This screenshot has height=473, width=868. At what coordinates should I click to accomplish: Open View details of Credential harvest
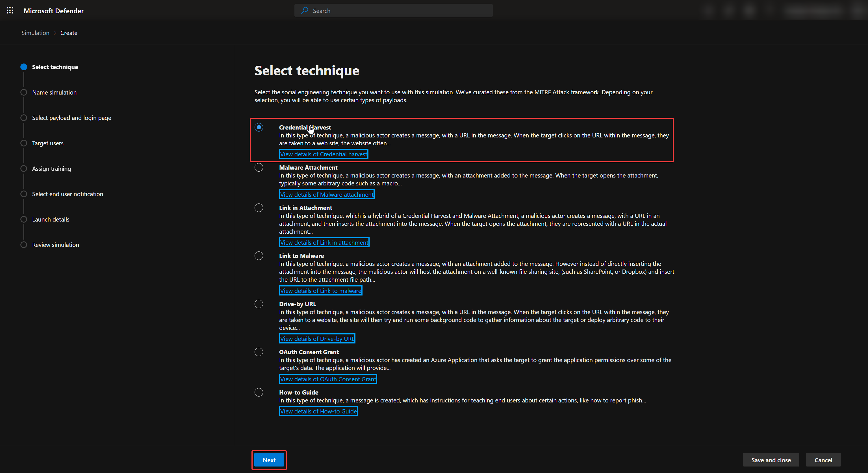[x=324, y=154]
